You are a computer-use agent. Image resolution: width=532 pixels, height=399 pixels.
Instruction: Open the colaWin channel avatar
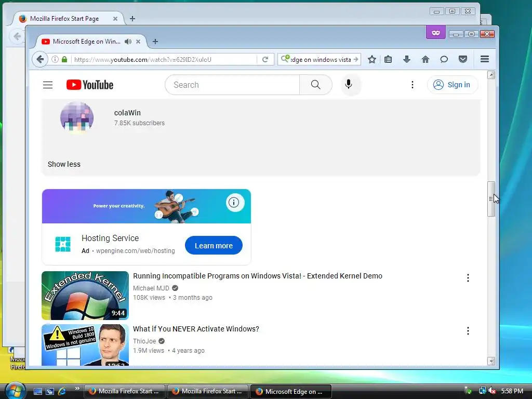[x=77, y=118]
